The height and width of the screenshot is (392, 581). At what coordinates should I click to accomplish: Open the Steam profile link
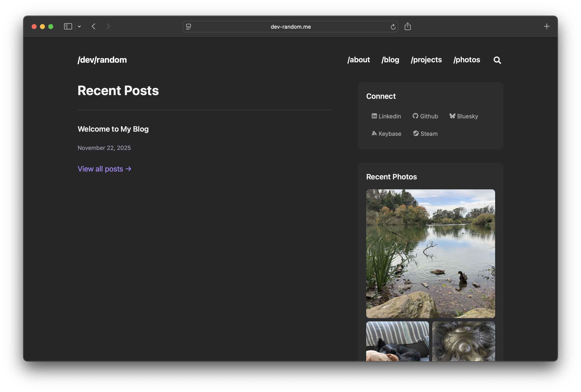click(425, 134)
